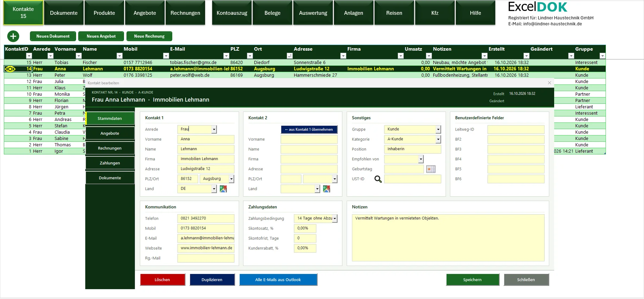Image resolution: width=644 pixels, height=299 pixels.
Task: Click the magnifier icon next to UST-ID
Action: tap(378, 179)
